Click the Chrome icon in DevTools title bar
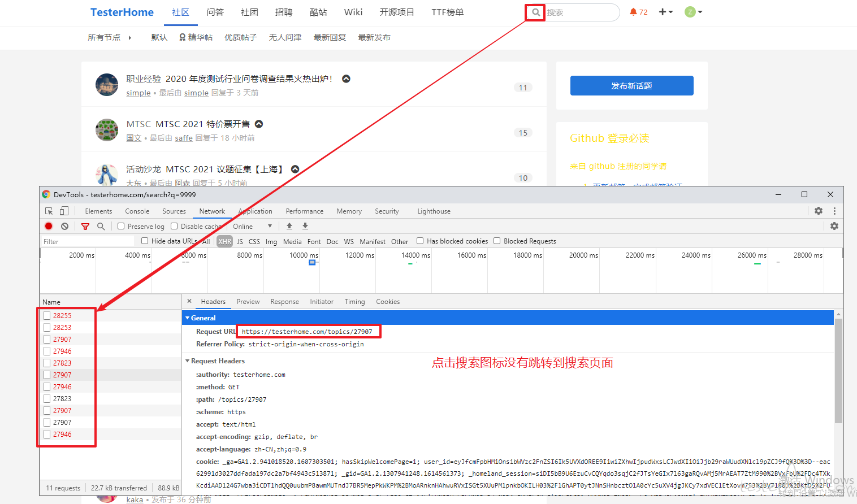Image resolution: width=857 pixels, height=504 pixels. click(46, 194)
